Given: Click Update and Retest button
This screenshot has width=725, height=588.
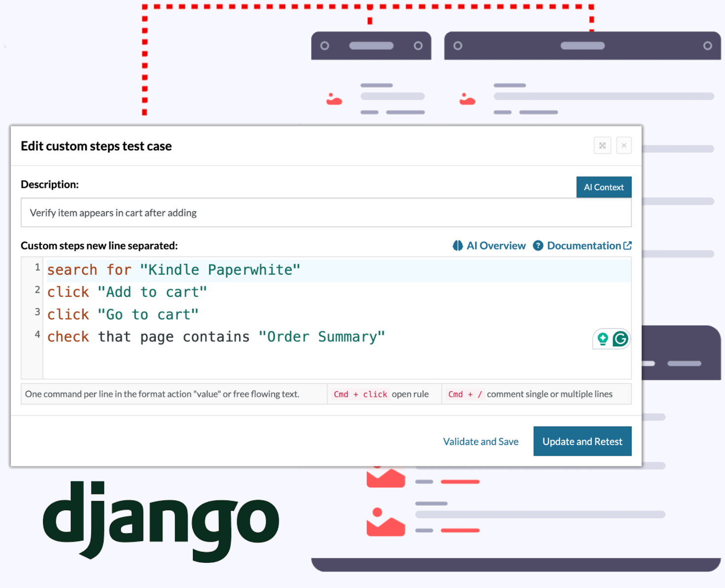Looking at the screenshot, I should click(x=582, y=441).
